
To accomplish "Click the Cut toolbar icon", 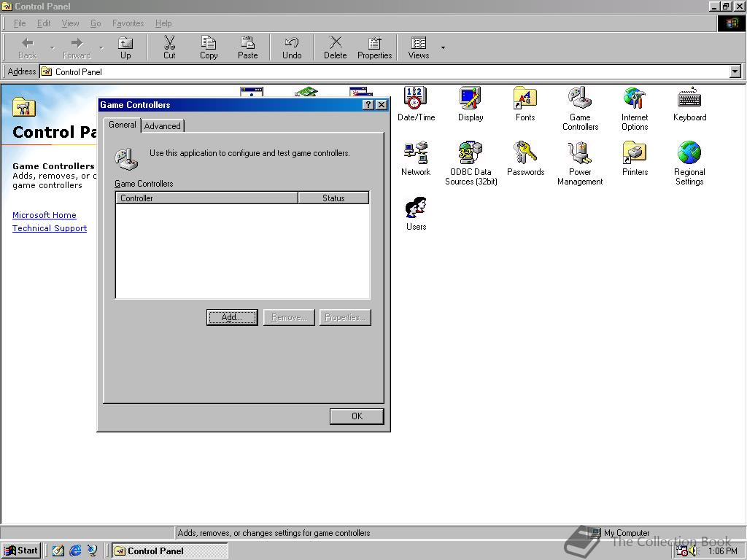I will (169, 47).
